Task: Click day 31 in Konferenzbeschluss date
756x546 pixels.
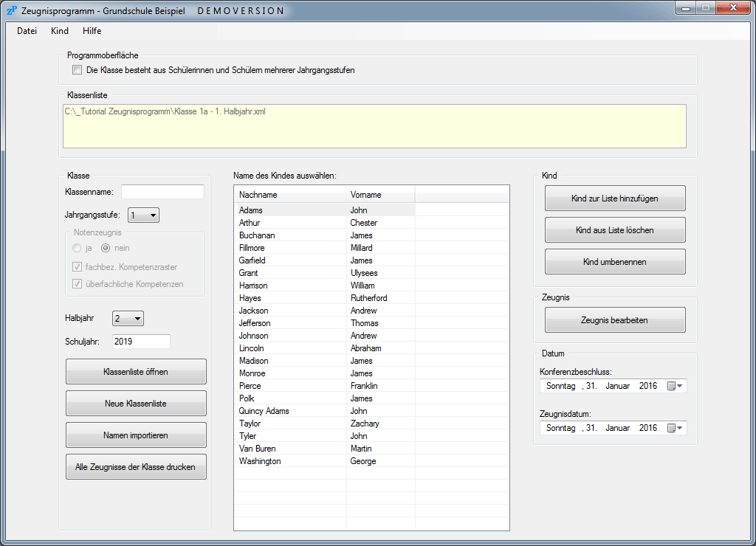Action: point(591,386)
